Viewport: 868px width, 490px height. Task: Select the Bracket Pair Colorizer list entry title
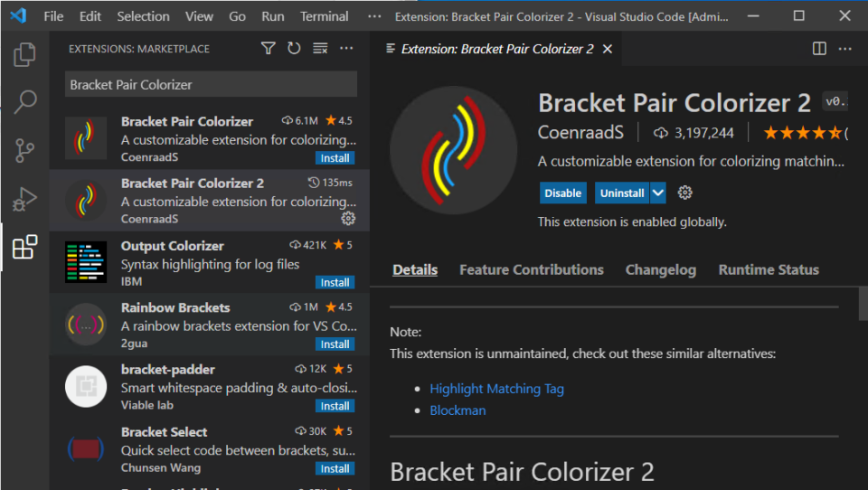(x=187, y=121)
